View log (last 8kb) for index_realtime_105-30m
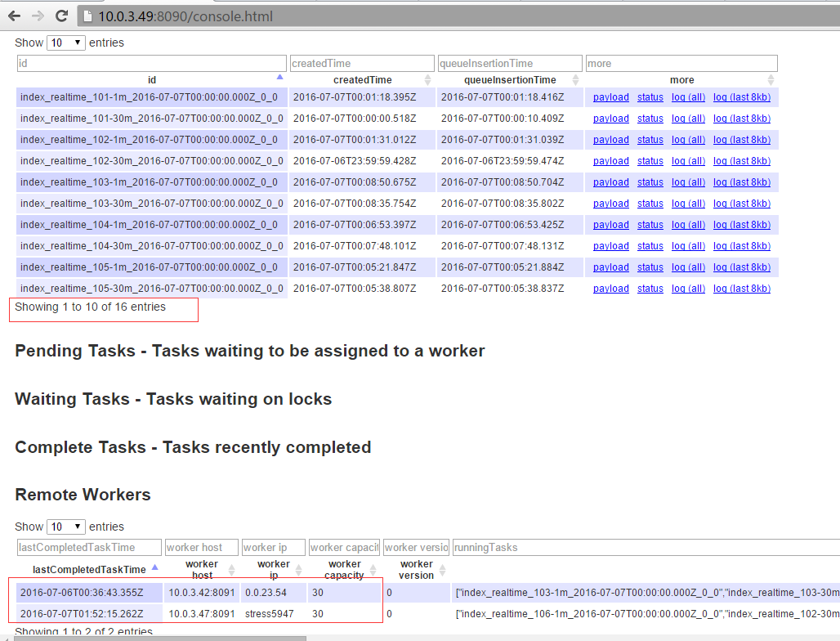Screen dimensions: 840x641 tap(741, 289)
